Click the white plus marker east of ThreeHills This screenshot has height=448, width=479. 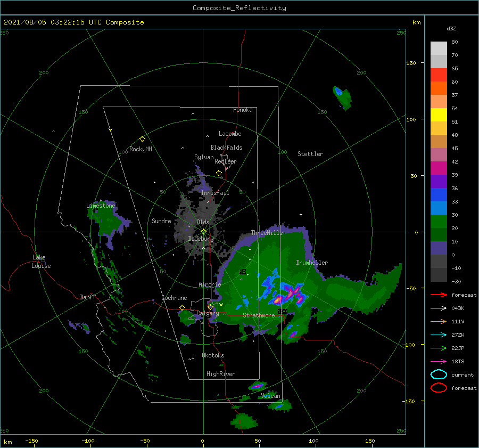[x=301, y=214]
